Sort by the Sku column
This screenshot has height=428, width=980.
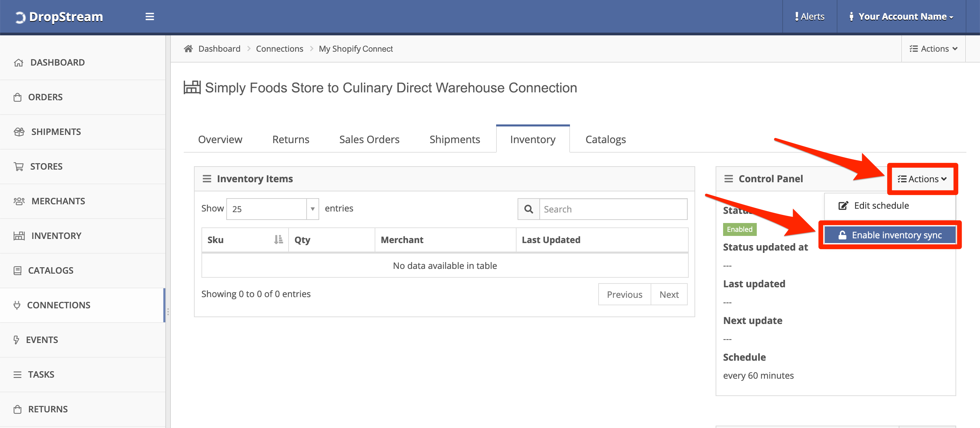245,240
